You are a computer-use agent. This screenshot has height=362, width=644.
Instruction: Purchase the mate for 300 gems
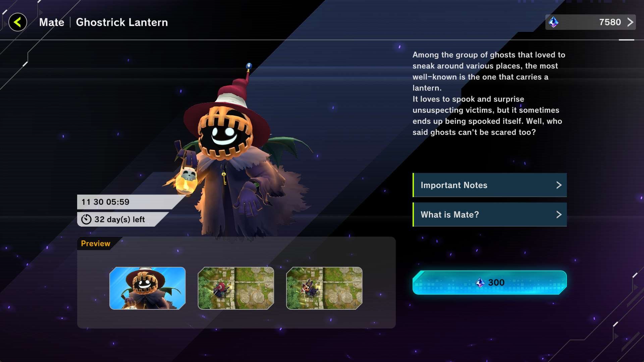[x=490, y=283]
